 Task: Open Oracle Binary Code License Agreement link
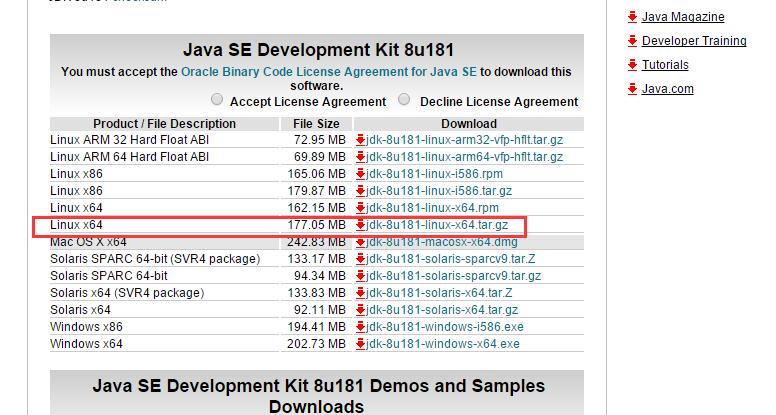tap(329, 72)
